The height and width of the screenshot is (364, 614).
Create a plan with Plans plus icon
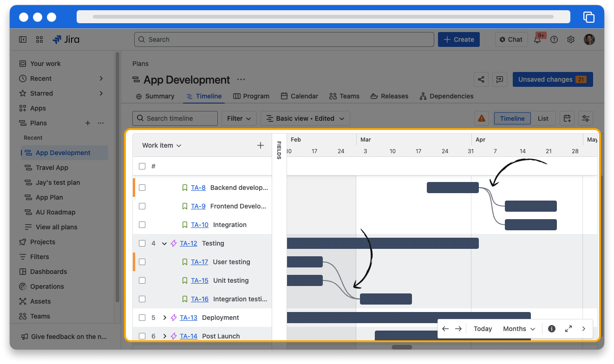click(88, 123)
